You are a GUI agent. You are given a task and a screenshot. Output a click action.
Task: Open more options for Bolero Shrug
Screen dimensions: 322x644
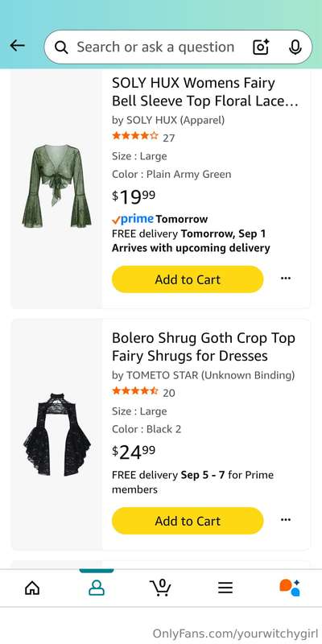click(x=286, y=520)
